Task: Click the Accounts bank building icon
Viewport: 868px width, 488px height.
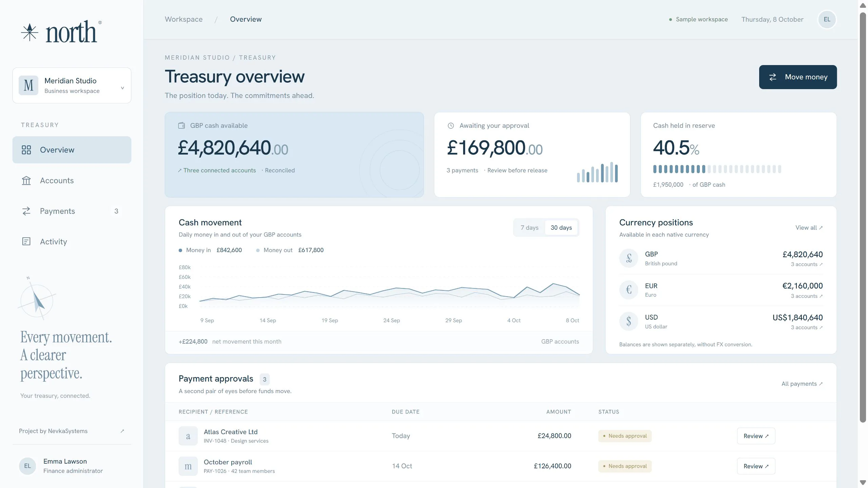Action: [26, 181]
